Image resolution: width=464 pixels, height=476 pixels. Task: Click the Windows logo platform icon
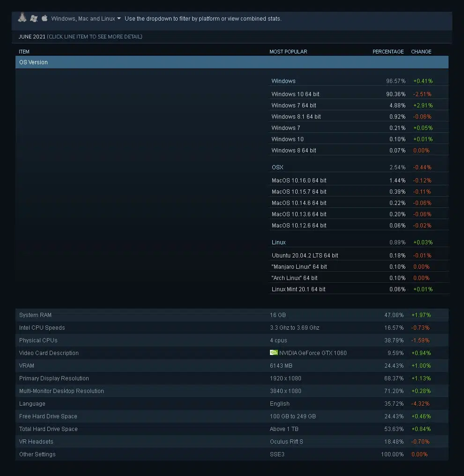34,18
